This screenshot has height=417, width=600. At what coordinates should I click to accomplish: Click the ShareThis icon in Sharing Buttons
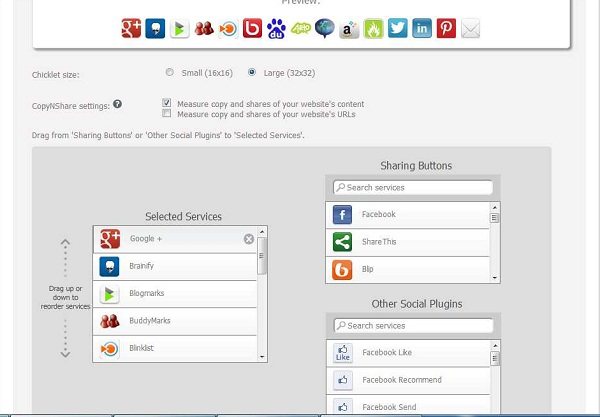point(342,242)
